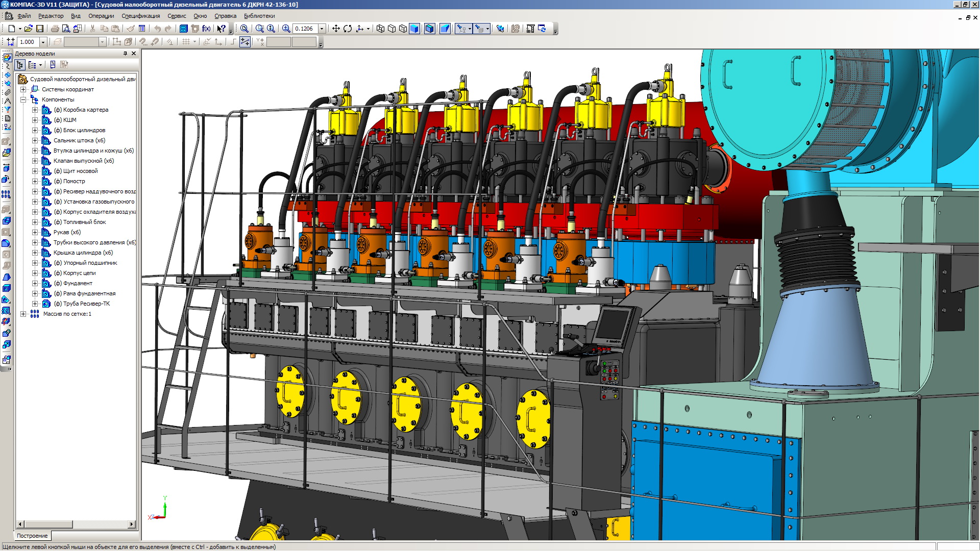The image size is (980, 551).
Task: Click the Save document icon
Action: (x=40, y=29)
